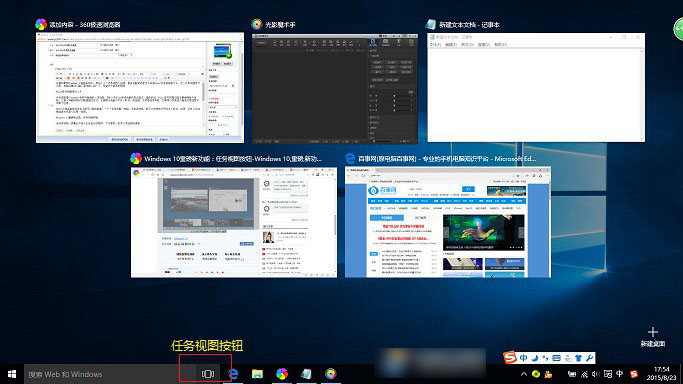Open File Explorer from the taskbar
Viewport: 683px width, 384px height.
click(x=257, y=374)
